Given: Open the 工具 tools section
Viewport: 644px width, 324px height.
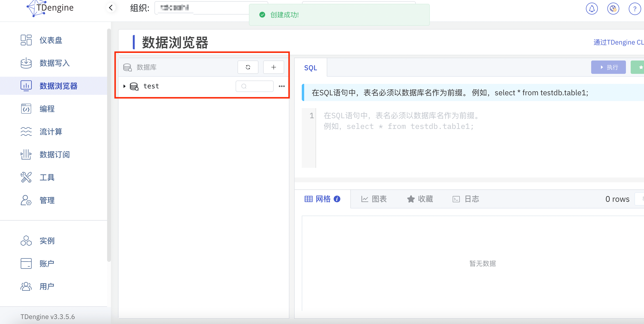Looking at the screenshot, I should pos(47,177).
